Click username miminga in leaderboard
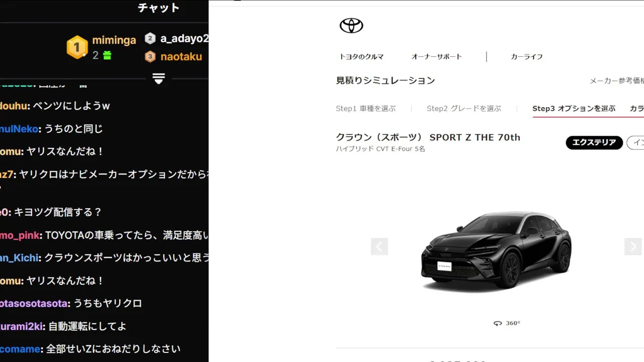644x362 pixels. coord(114,40)
